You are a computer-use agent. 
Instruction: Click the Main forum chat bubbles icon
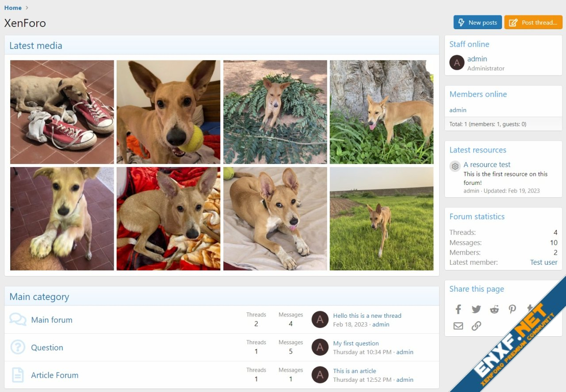pyautogui.click(x=18, y=320)
